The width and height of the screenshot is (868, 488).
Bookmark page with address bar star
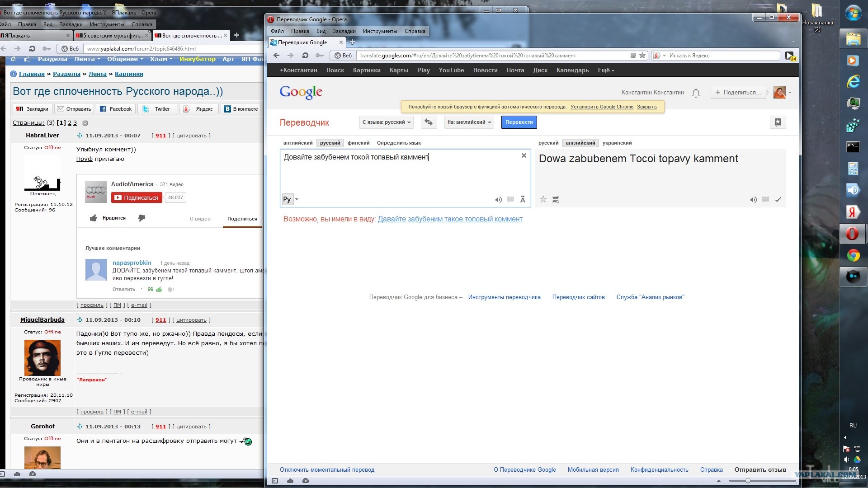(642, 56)
